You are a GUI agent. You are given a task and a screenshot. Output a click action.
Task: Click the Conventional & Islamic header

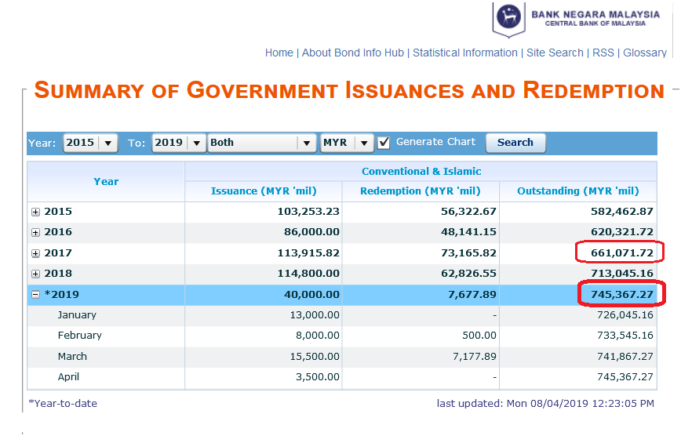click(421, 172)
